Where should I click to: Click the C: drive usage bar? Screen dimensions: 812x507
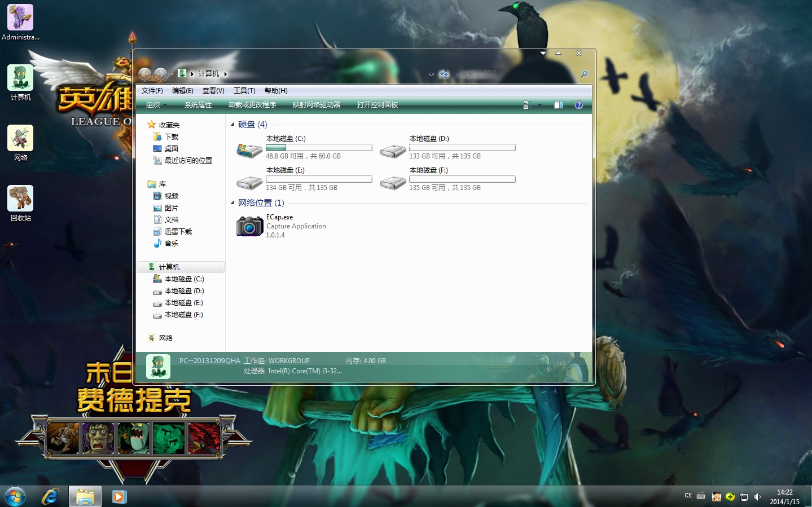[x=319, y=148]
